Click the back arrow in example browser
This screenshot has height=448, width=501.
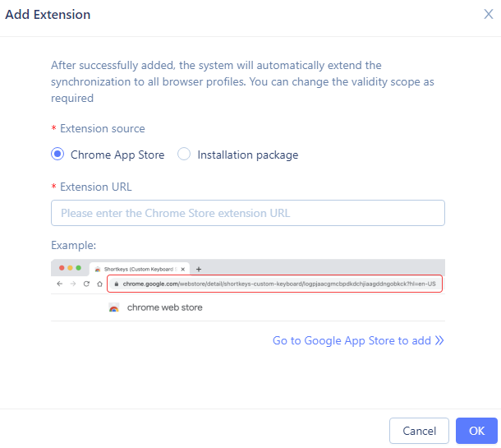tap(59, 284)
